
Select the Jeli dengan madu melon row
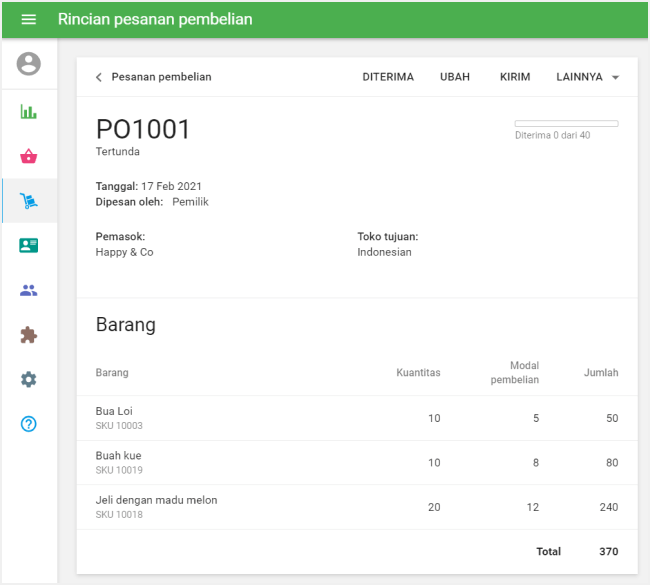(356, 507)
